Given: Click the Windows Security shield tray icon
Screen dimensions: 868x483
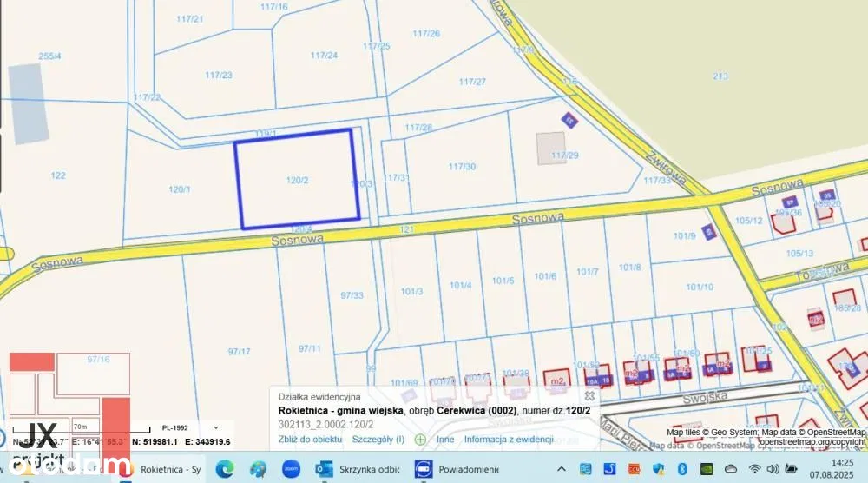Looking at the screenshot, I should (658, 469).
